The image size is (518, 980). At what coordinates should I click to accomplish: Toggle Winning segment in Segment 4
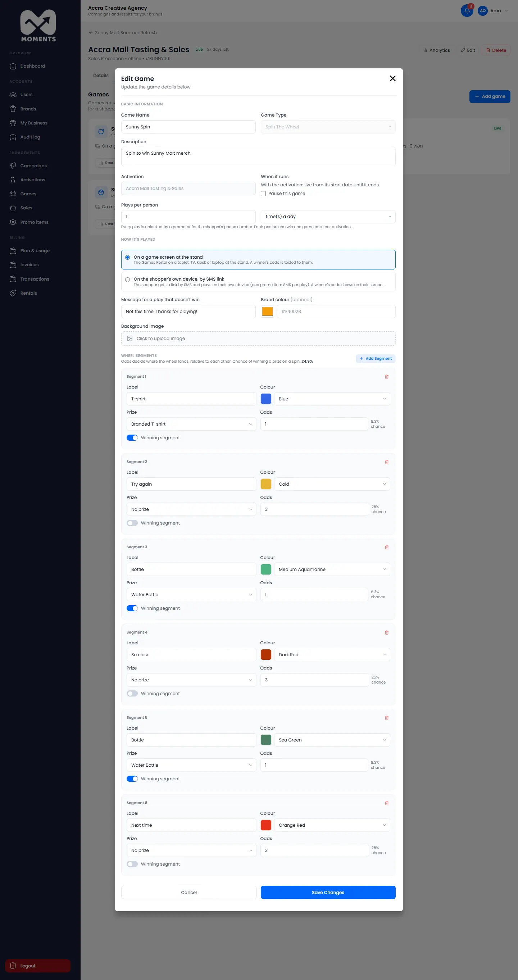(x=132, y=694)
